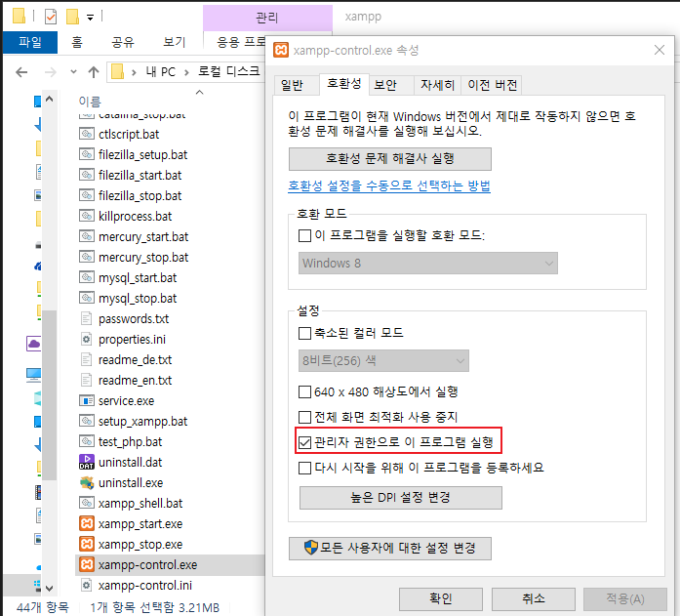The height and width of the screenshot is (616, 680).
Task: Open the quick access toolbar customize dropdown
Action: (x=90, y=18)
